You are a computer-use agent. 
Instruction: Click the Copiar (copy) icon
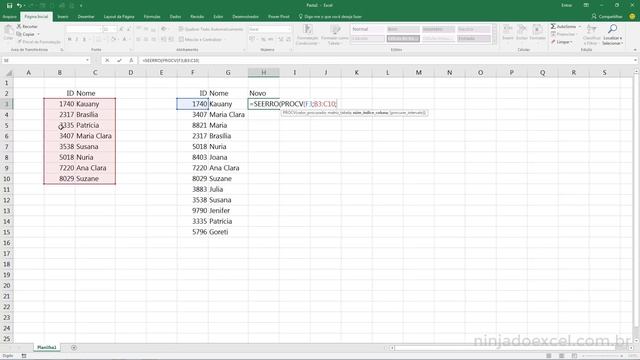pyautogui.click(x=19, y=34)
